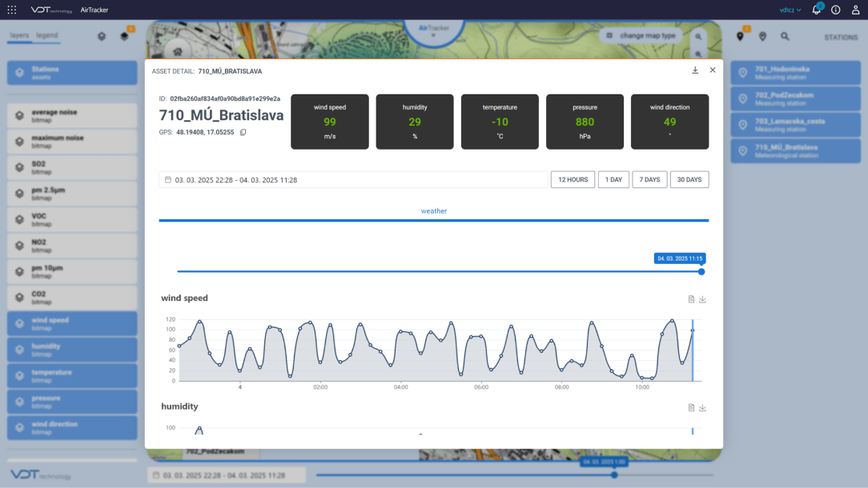
Task: Click the home icon on the map
Action: [178, 52]
